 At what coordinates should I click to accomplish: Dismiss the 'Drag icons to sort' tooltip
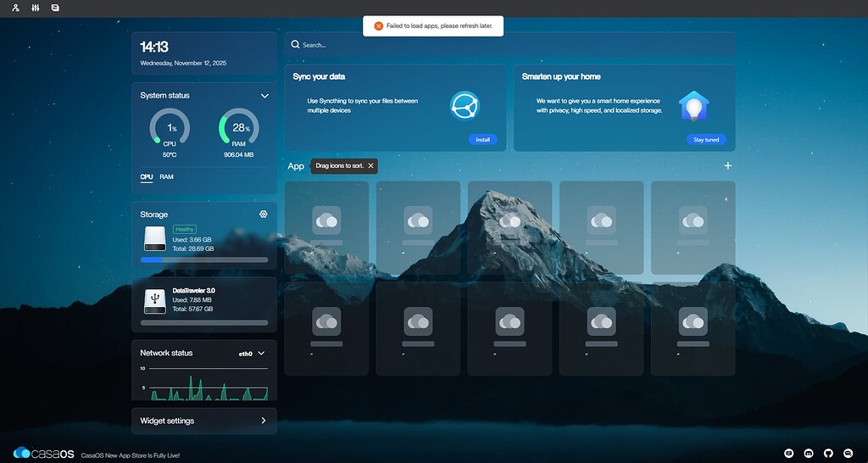coord(370,165)
